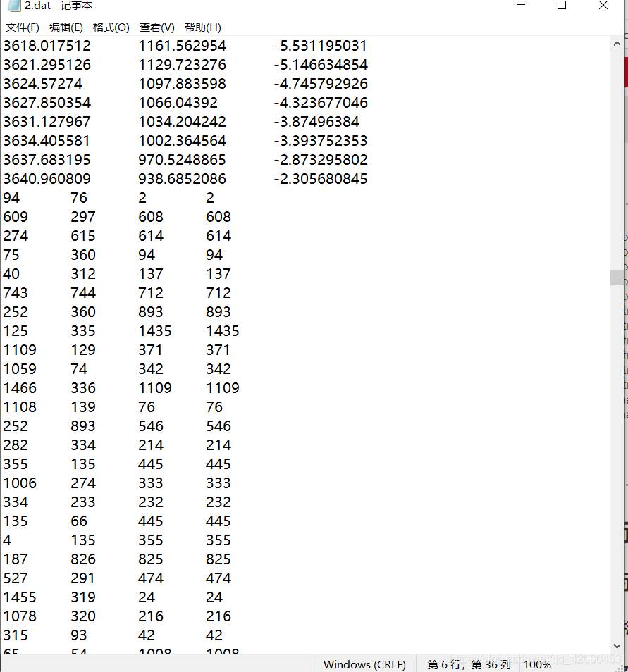Click the value 3634.405581

pyautogui.click(x=47, y=141)
